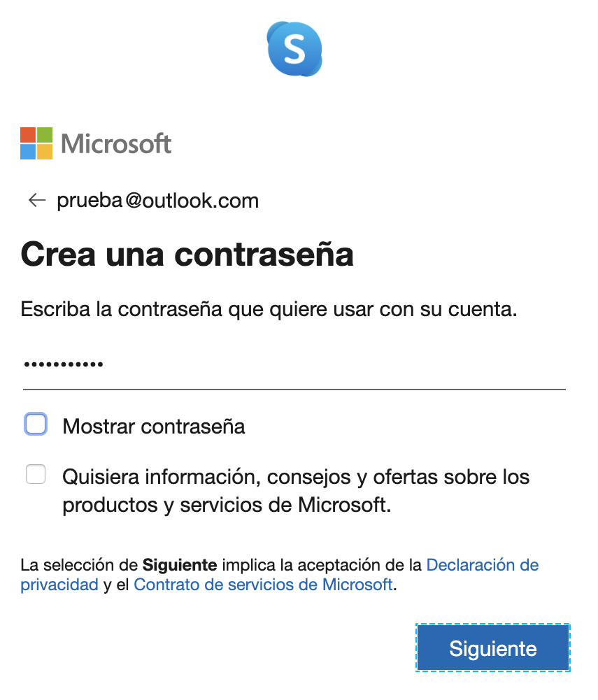Click the prueba@outlook.com email address

pyautogui.click(x=157, y=201)
